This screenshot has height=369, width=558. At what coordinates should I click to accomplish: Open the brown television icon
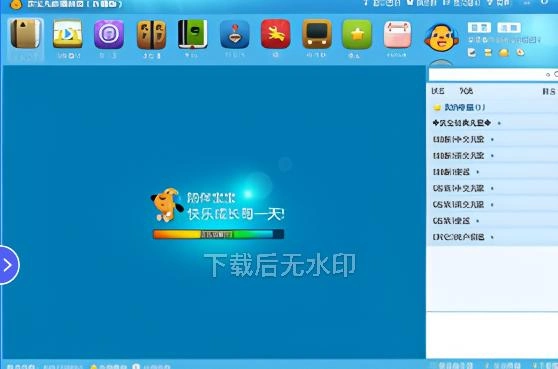click(317, 34)
